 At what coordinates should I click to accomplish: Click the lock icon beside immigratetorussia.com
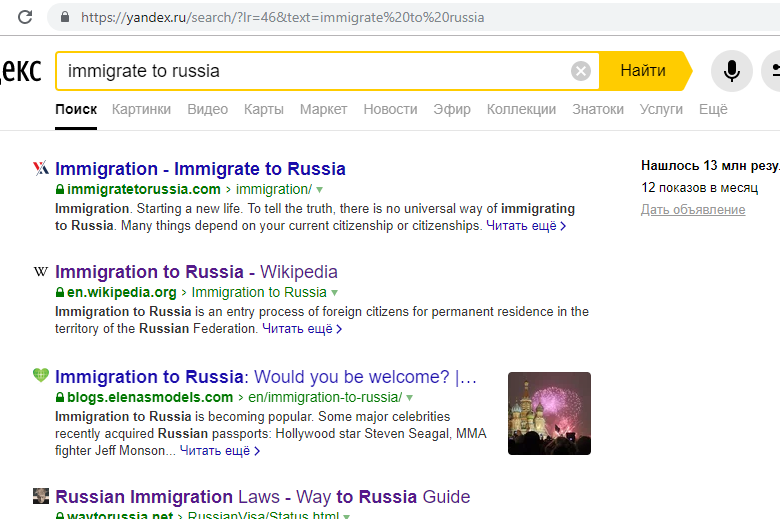pyautogui.click(x=60, y=189)
